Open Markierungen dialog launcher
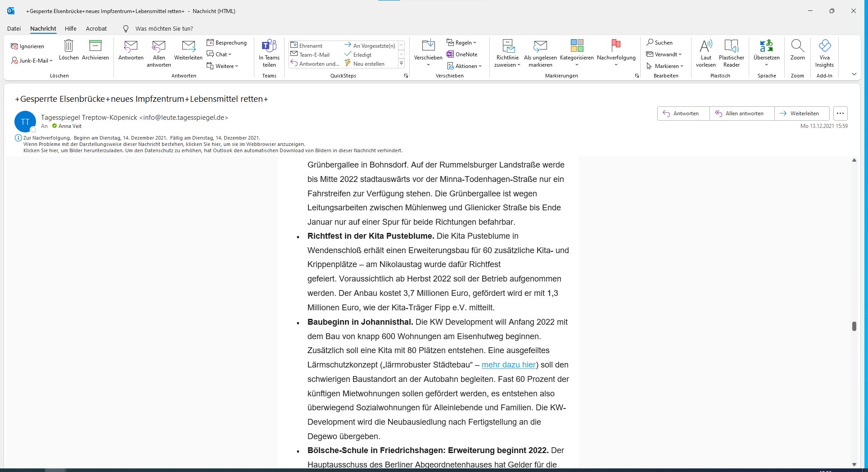 [x=637, y=76]
